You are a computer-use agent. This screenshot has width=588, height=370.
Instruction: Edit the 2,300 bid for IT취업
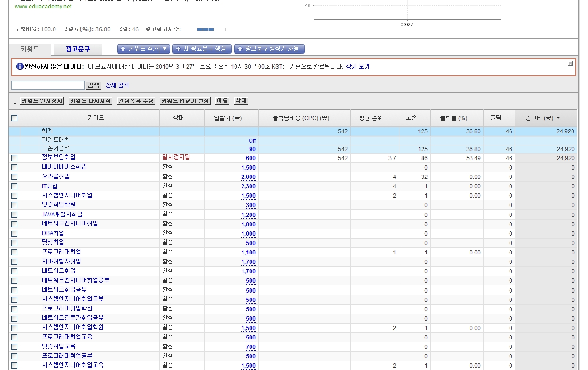(248, 186)
